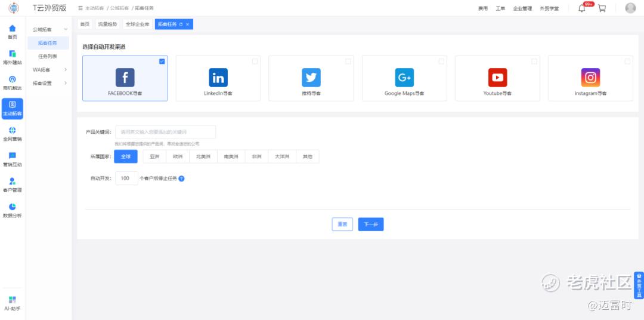Switch to the 首页 page tab

[85, 24]
